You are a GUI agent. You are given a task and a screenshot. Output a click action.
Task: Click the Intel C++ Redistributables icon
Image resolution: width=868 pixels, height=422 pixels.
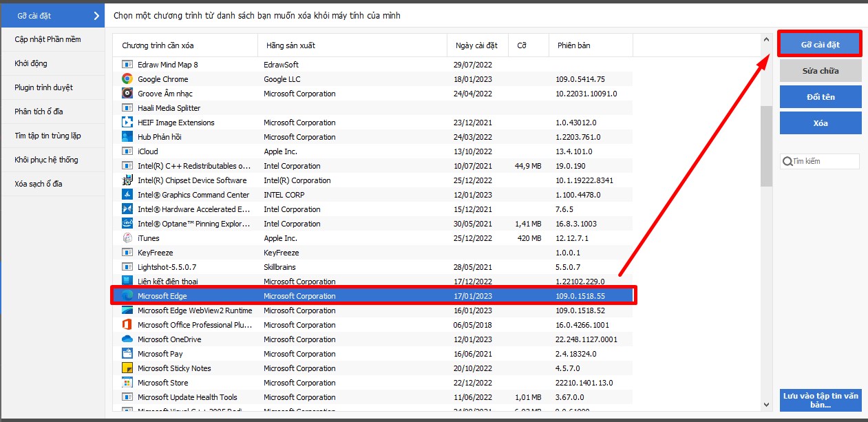pos(127,166)
